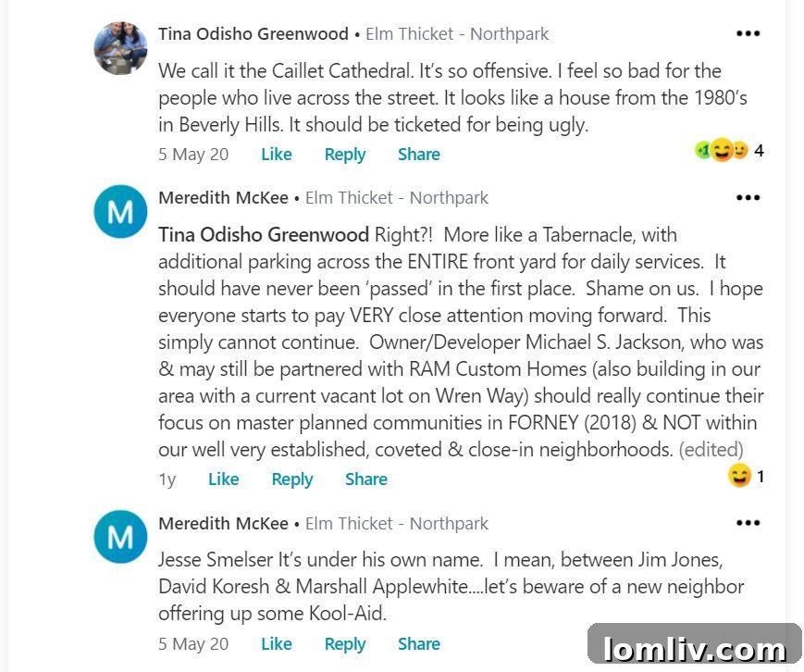The image size is (804, 672).
Task: Like Tina Odisho Greenwood's comment
Action: click(276, 155)
